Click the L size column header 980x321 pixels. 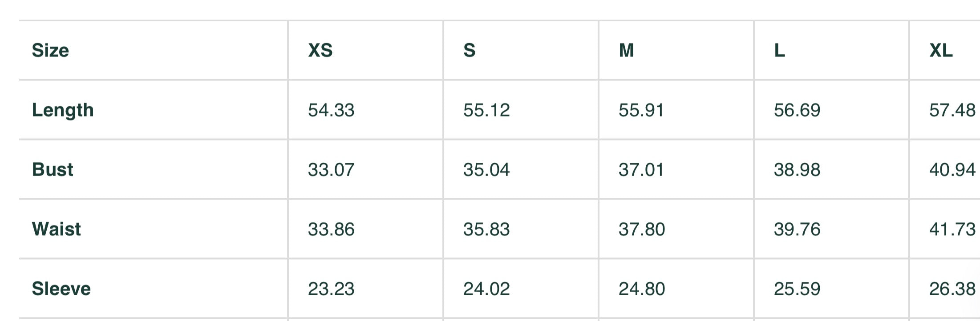click(780, 50)
